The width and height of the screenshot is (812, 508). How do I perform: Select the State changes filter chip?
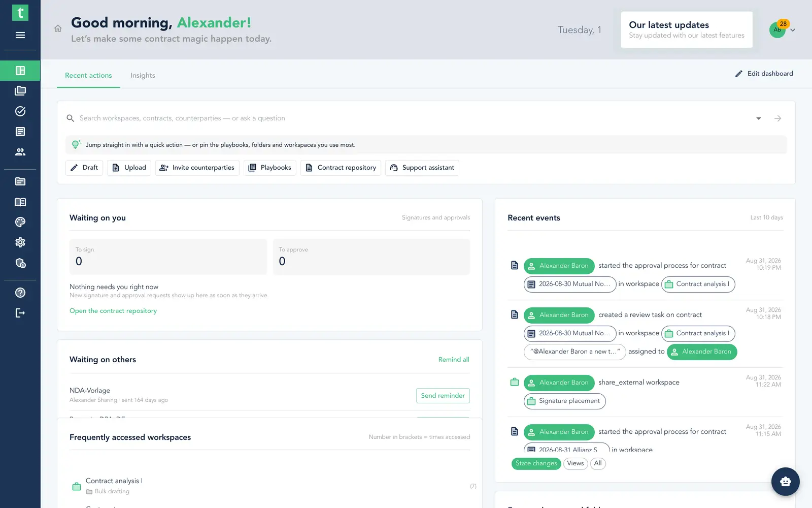click(x=536, y=463)
